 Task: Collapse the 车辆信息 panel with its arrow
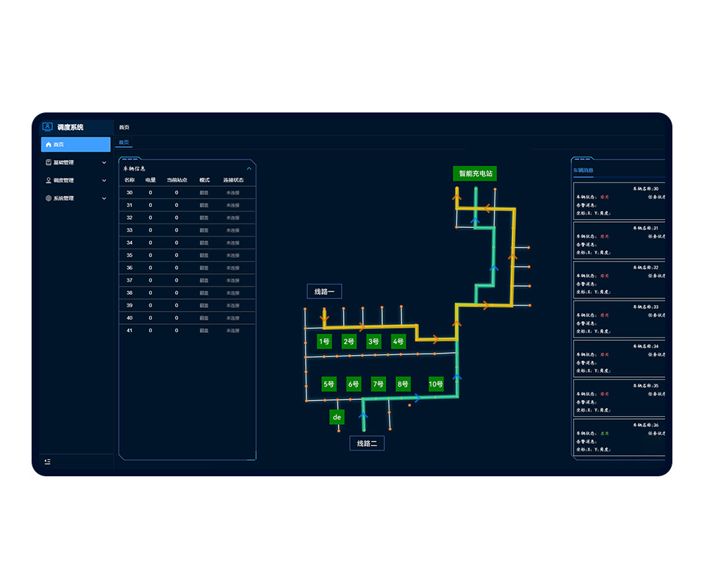pos(248,168)
